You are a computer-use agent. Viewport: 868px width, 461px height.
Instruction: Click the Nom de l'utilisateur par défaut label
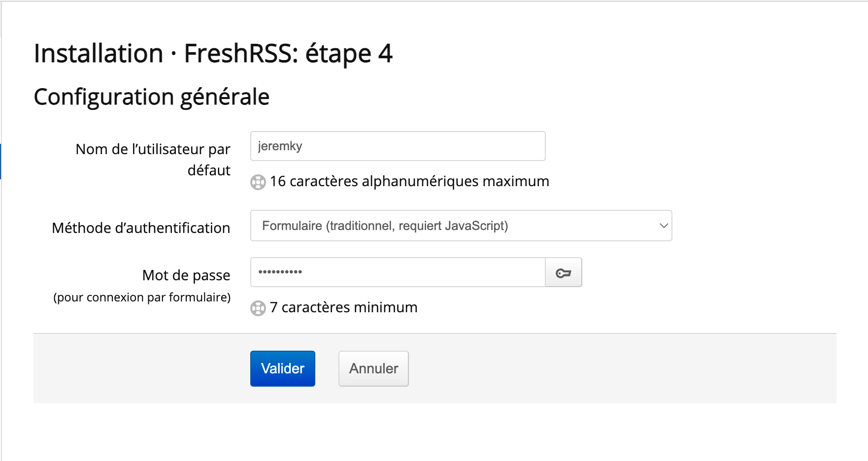coord(153,160)
